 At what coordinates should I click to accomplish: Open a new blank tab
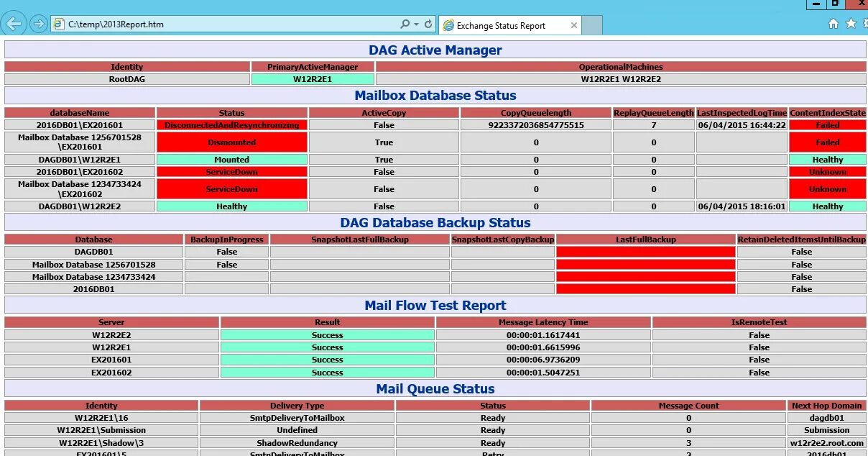(x=591, y=25)
